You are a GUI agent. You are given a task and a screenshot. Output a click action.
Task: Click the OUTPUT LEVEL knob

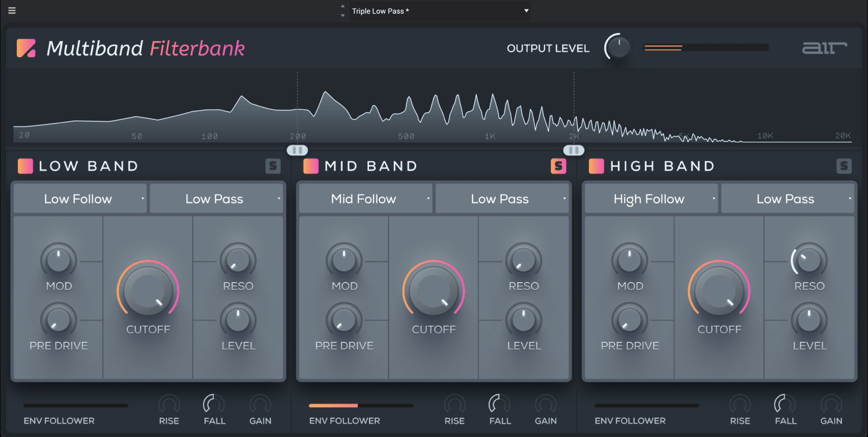tap(618, 48)
